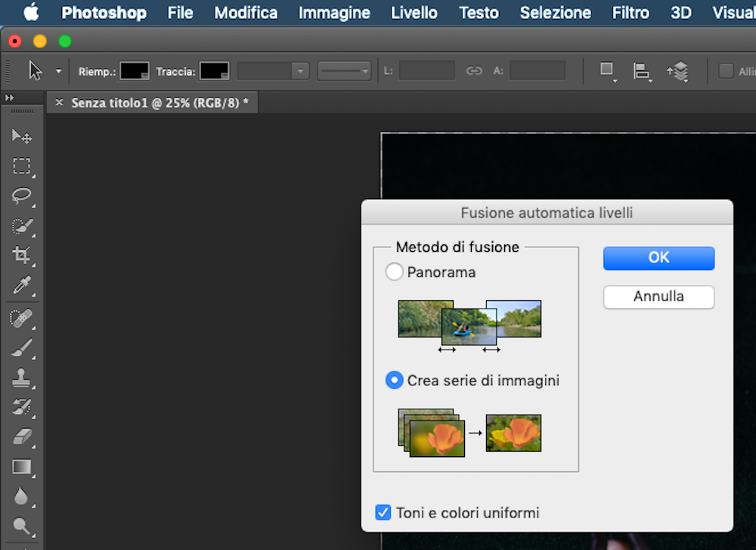Select the Lasso tool
Image resolution: width=756 pixels, height=550 pixels.
[x=22, y=196]
